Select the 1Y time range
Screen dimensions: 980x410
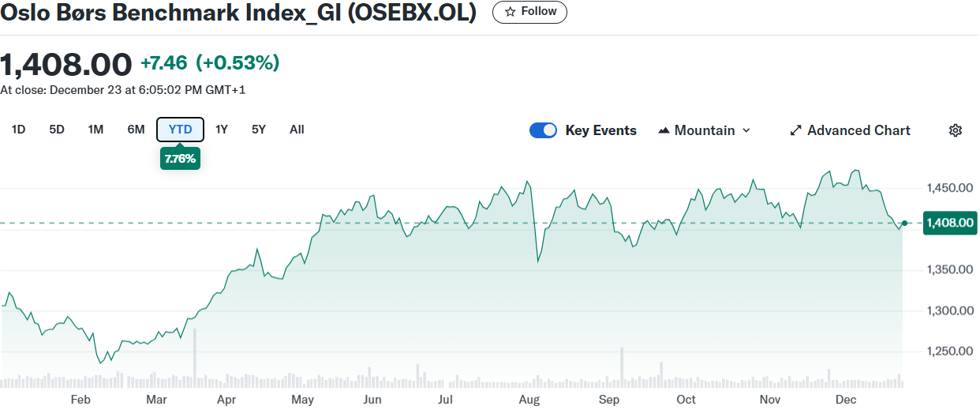pos(222,130)
